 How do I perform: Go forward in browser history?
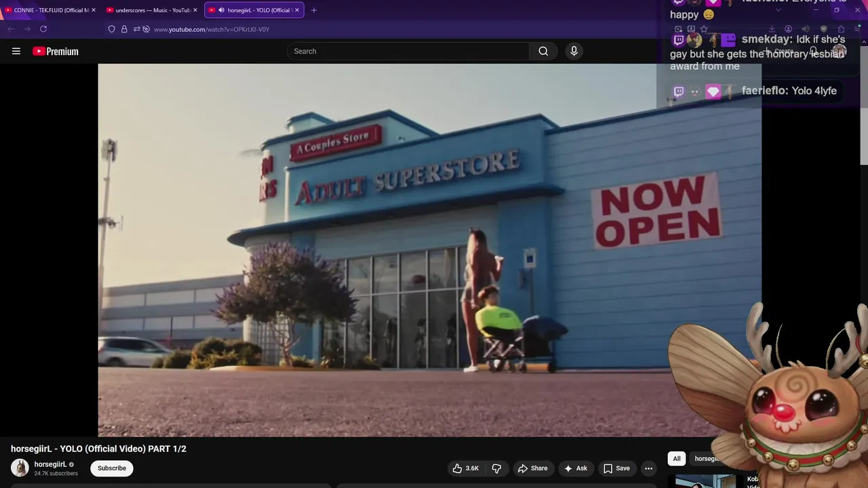point(27,29)
